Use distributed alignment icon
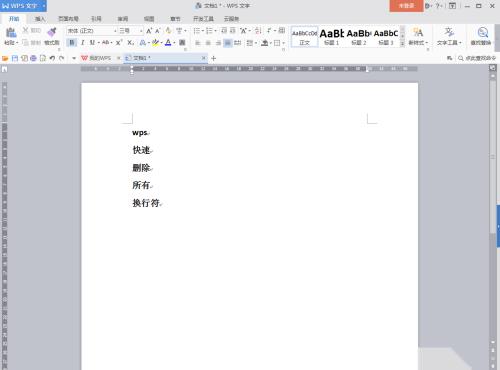This screenshot has height=370, width=500. point(237,43)
